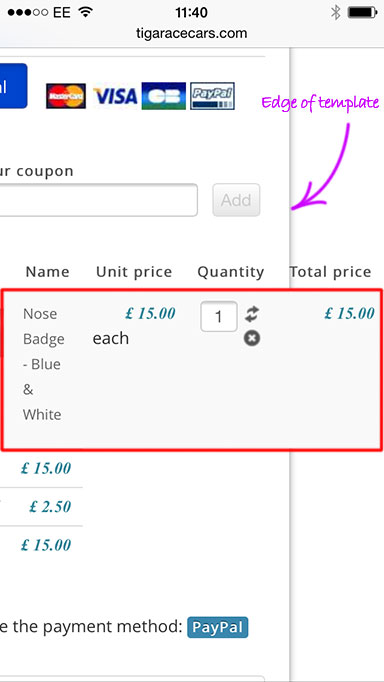This screenshot has height=682, width=384.
Task: Click the Name column header
Action: coord(47,272)
